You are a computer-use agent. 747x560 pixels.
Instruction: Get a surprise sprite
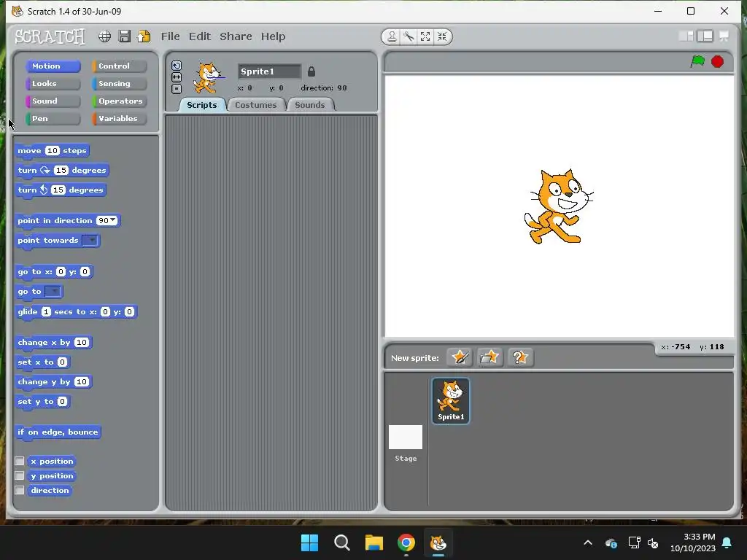(x=520, y=357)
